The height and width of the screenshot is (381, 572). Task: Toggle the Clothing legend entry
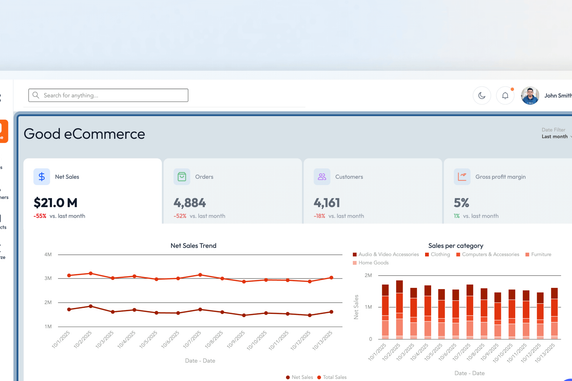437,254
